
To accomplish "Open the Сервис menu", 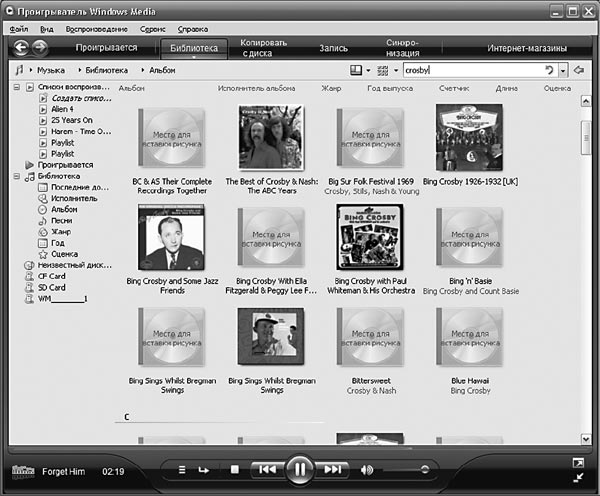I will tap(153, 29).
